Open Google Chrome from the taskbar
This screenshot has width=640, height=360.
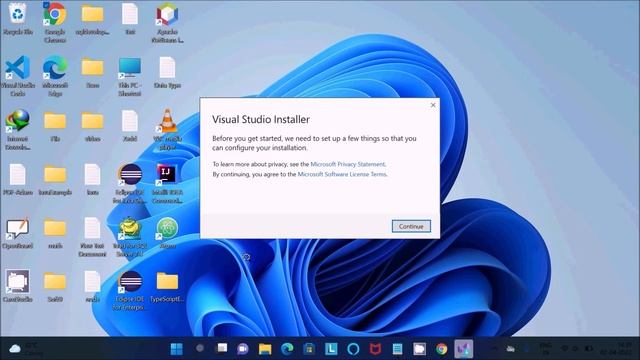click(x=441, y=349)
